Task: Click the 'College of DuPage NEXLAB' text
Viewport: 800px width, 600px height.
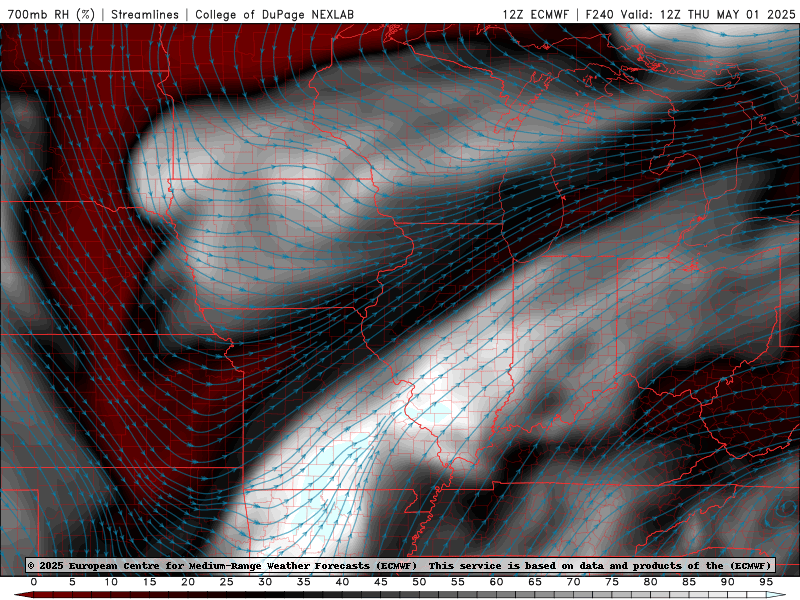Action: [x=274, y=14]
